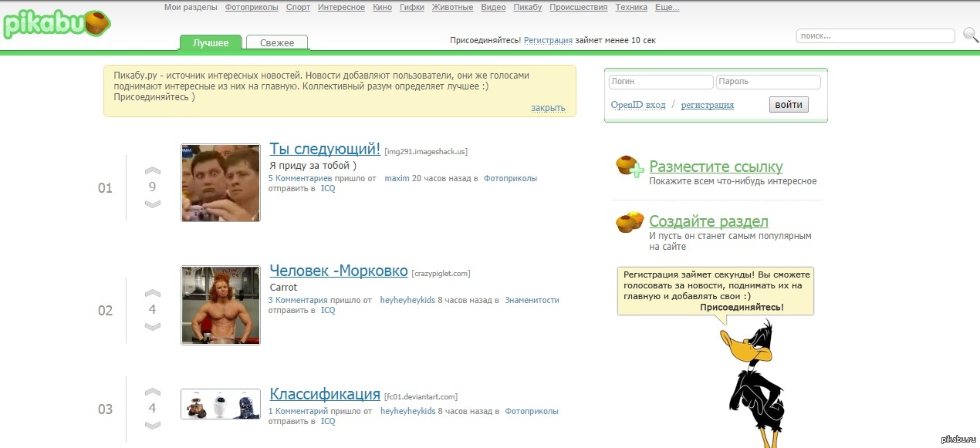Open 5 Комментариев link
This screenshot has height=448, width=980.
[x=300, y=178]
